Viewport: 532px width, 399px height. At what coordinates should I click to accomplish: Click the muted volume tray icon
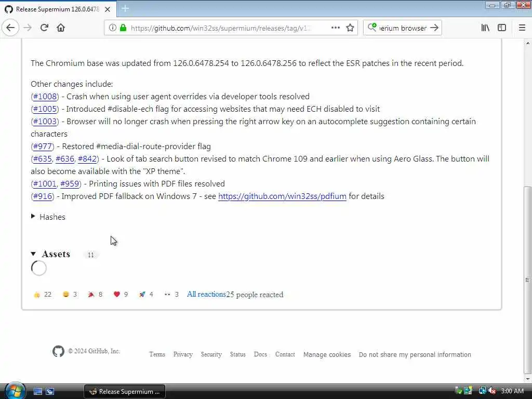(x=492, y=391)
